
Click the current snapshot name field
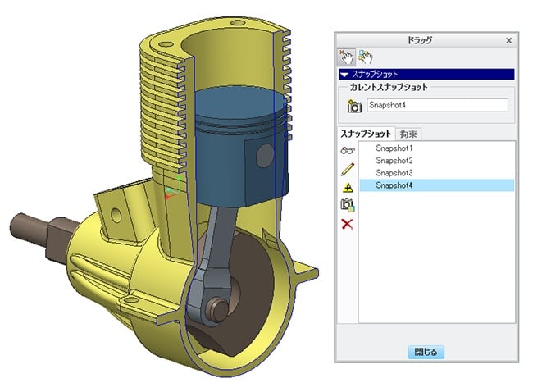coord(436,105)
